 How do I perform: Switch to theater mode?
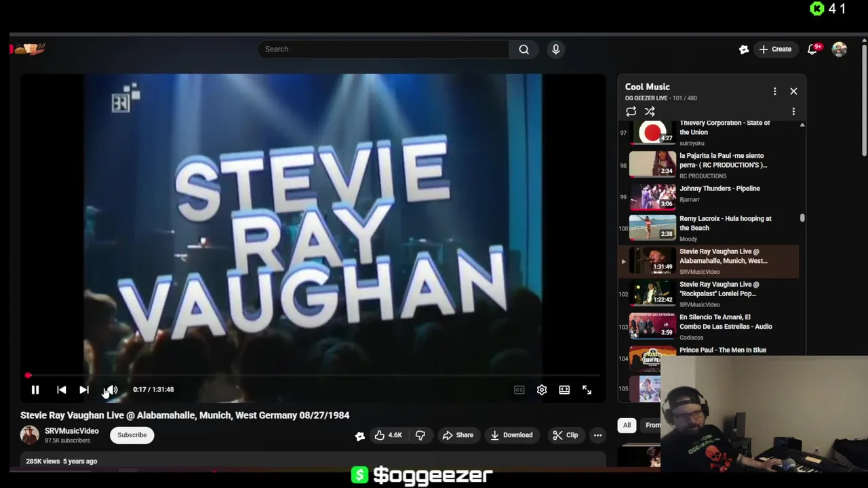pyautogui.click(x=564, y=390)
